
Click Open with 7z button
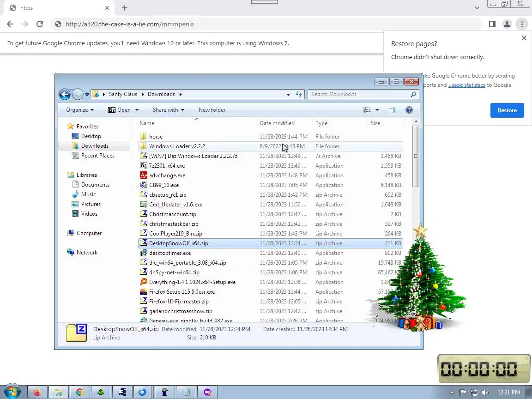pos(119,110)
